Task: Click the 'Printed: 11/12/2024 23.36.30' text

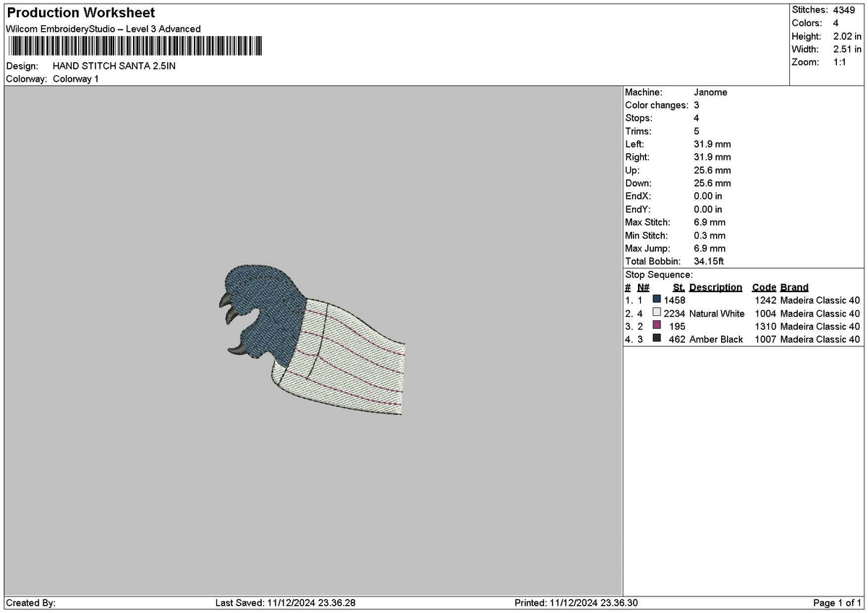Action: click(x=576, y=603)
